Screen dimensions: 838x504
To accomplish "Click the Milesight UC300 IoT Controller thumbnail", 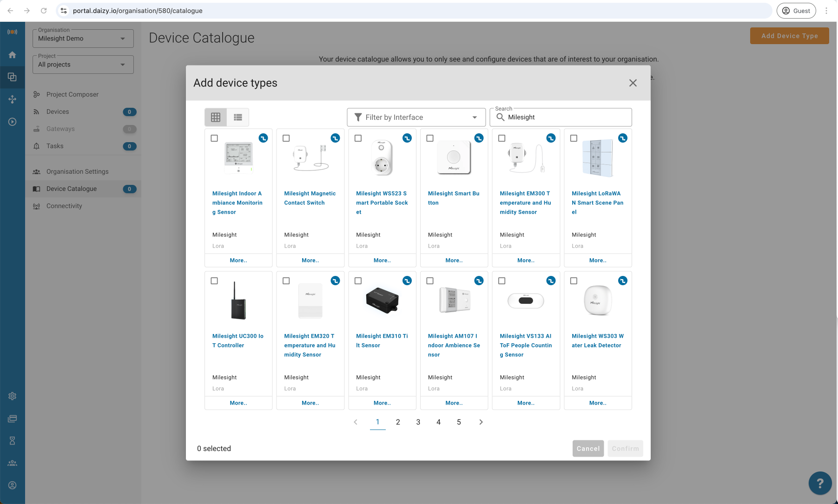I will 238,301.
